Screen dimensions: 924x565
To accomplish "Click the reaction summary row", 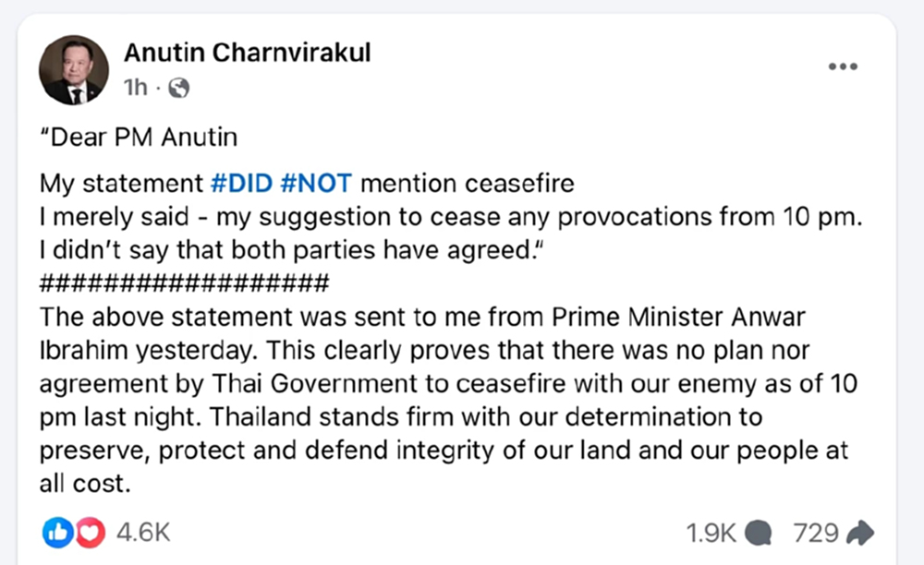I will [x=102, y=532].
